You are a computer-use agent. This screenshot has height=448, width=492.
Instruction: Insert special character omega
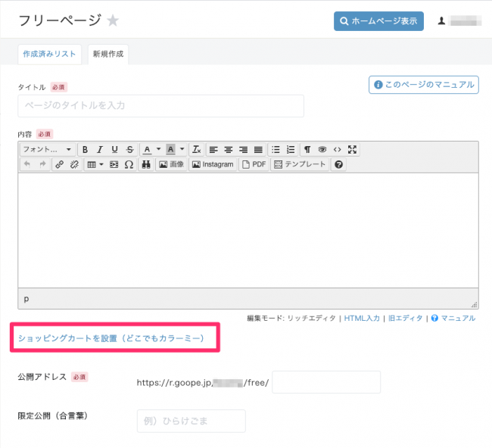click(129, 164)
